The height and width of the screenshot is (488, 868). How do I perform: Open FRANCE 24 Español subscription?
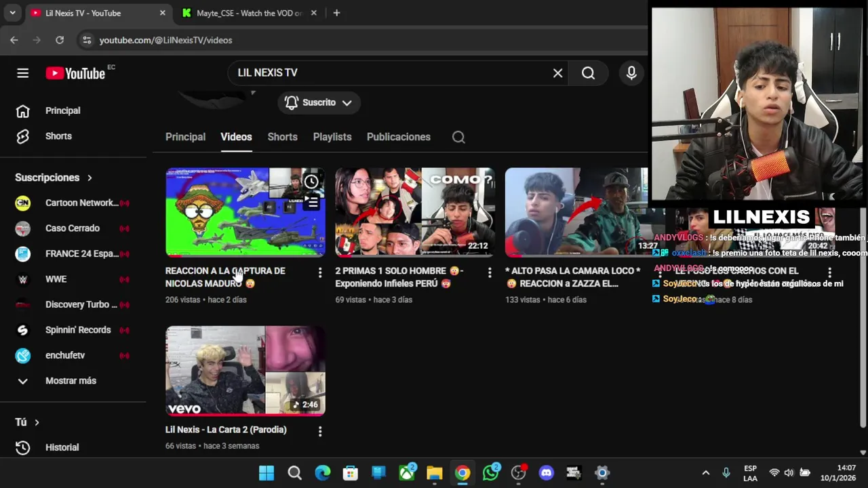tap(73, 253)
